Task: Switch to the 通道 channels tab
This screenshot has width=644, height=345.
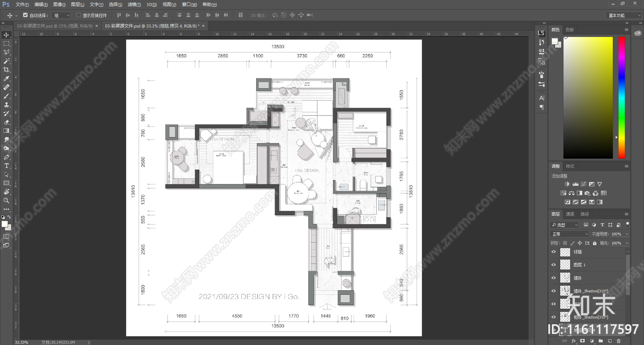Action: pyautogui.click(x=570, y=214)
